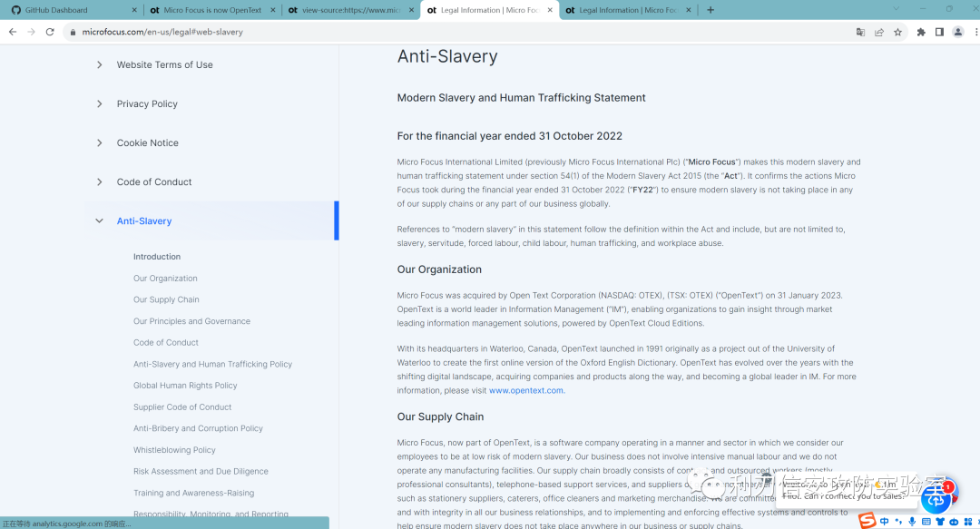Expand Website Terms of Use chevron
The image size is (980, 529).
click(100, 65)
